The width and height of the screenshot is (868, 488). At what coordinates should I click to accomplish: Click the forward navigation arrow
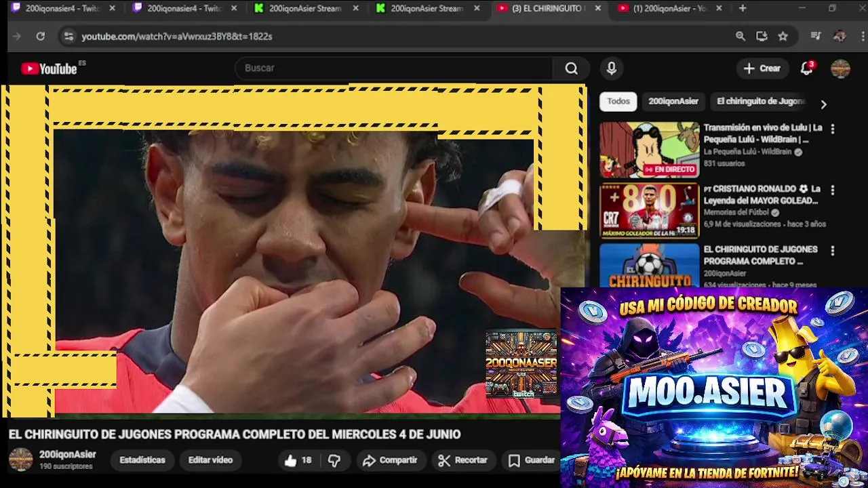point(17,37)
